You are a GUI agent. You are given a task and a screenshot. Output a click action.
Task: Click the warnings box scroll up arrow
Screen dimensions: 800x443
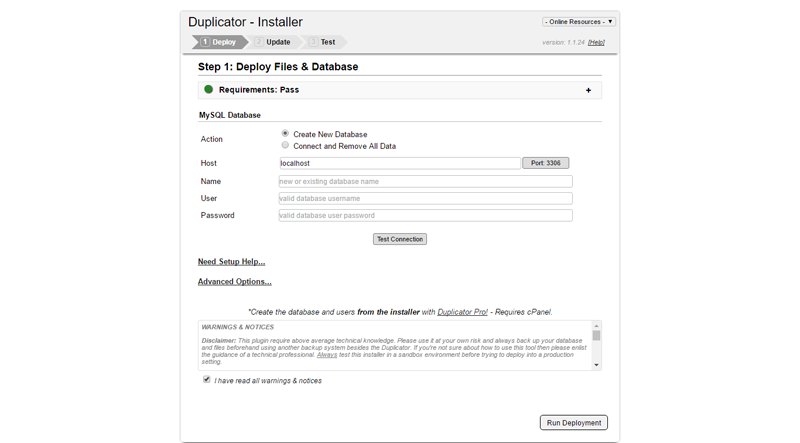[596, 326]
